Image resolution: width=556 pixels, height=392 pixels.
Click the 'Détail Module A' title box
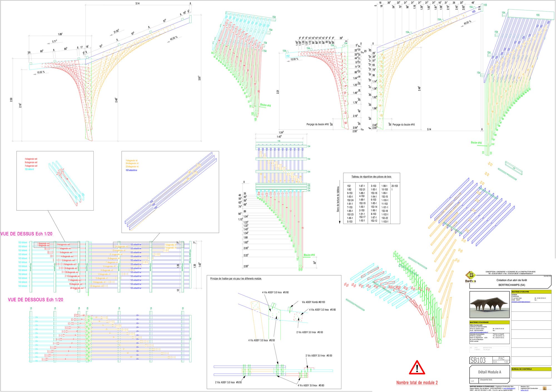(490, 372)
